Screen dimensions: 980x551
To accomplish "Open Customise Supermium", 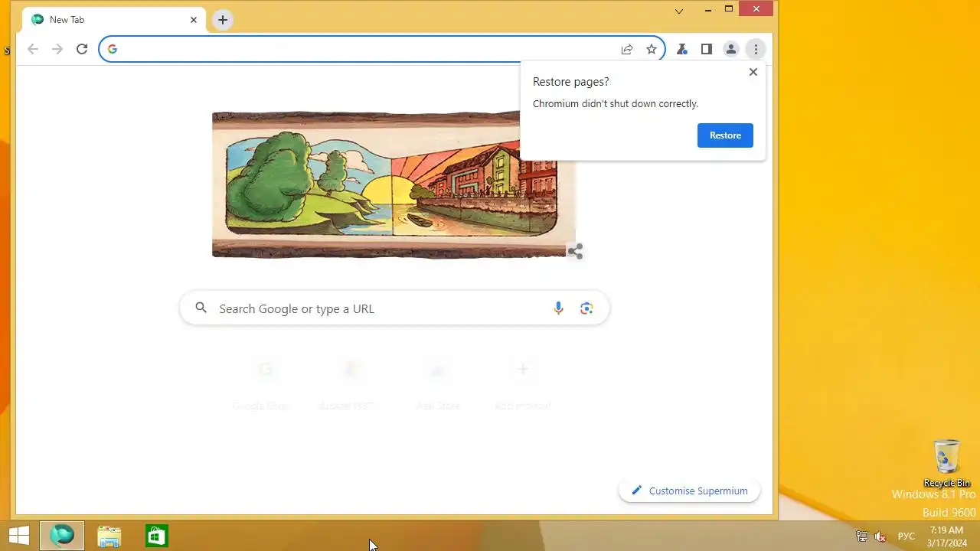I will (x=689, y=491).
